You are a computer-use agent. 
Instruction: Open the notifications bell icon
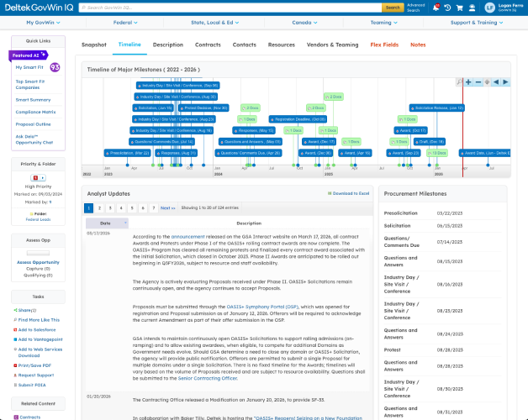[436, 8]
